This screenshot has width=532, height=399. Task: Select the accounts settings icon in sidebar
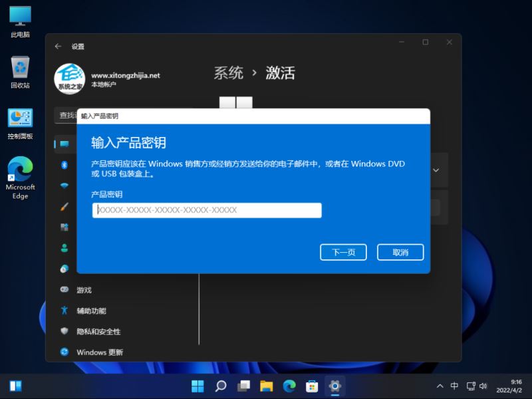pos(64,247)
